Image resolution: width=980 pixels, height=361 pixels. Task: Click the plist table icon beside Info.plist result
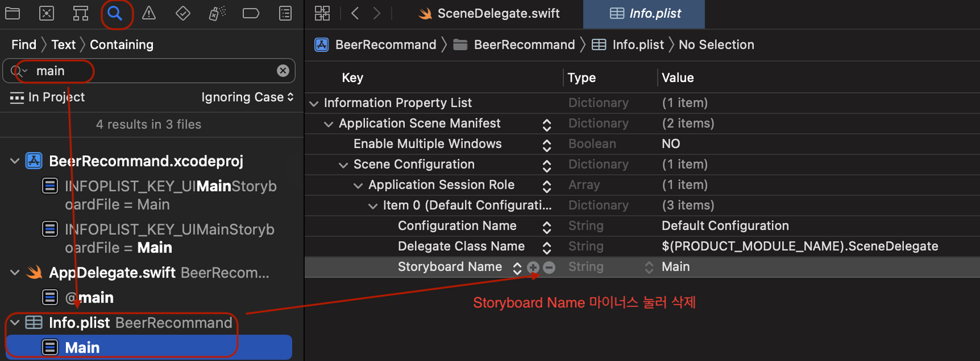coord(34,323)
